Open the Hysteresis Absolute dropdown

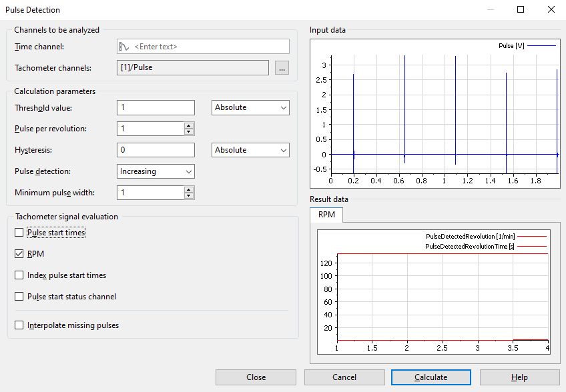(250, 150)
